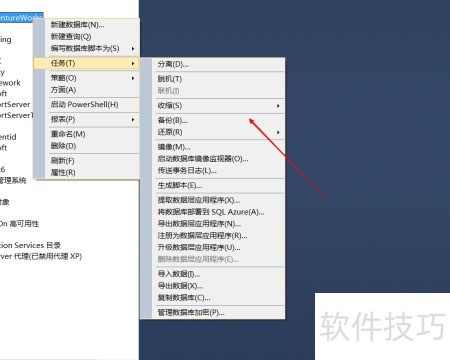Viewport: 450px width, 360px height.
Task: Select 备份(B)... backup menu item
Action: [x=173, y=120]
